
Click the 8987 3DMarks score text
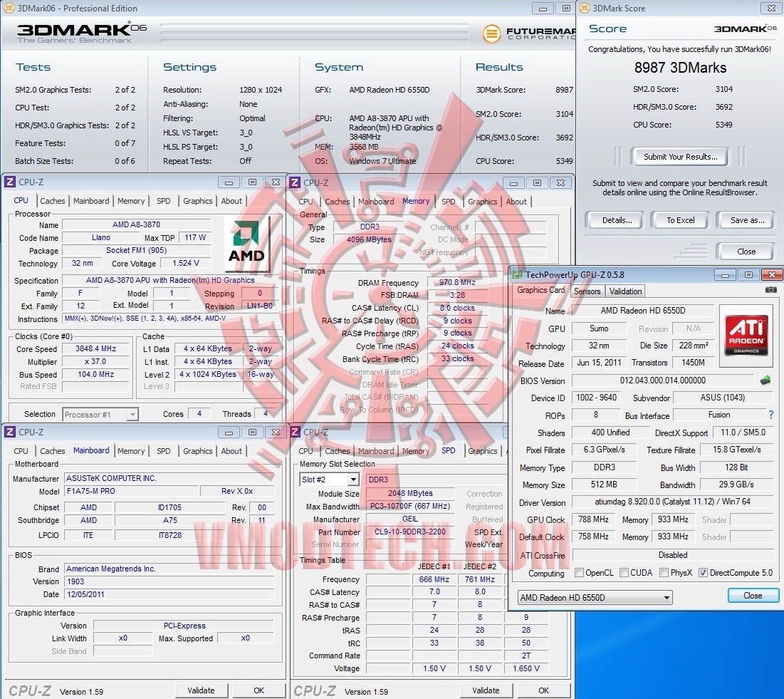click(680, 68)
